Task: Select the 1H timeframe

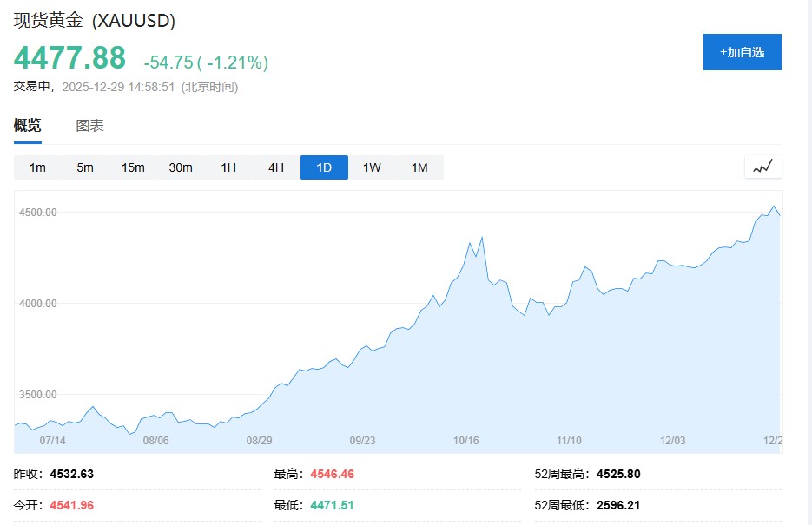Action: click(228, 167)
